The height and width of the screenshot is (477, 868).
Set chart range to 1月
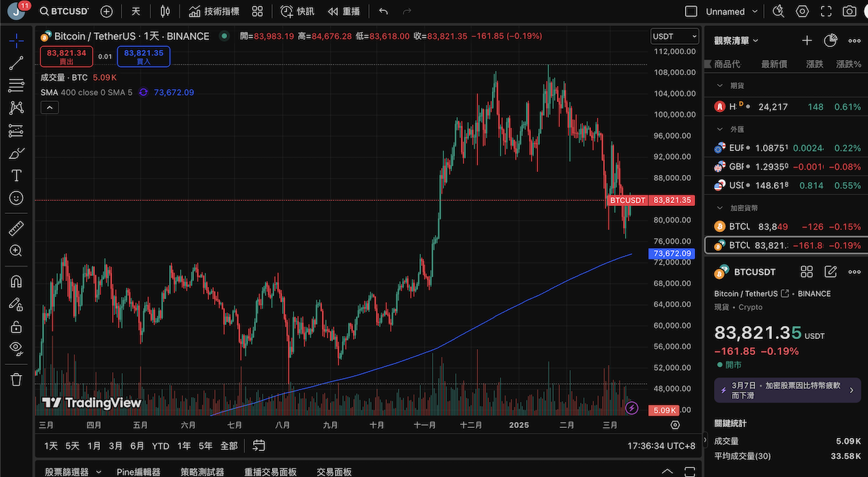(94, 446)
